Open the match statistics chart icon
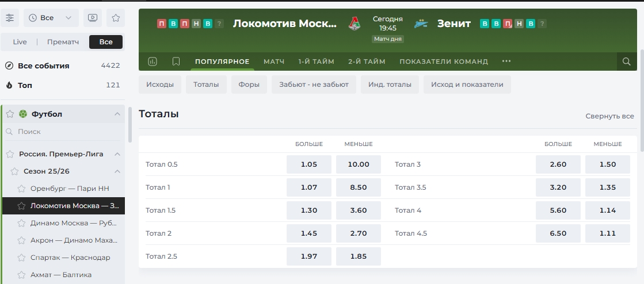Image resolution: width=644 pixels, height=284 pixels. [153, 62]
